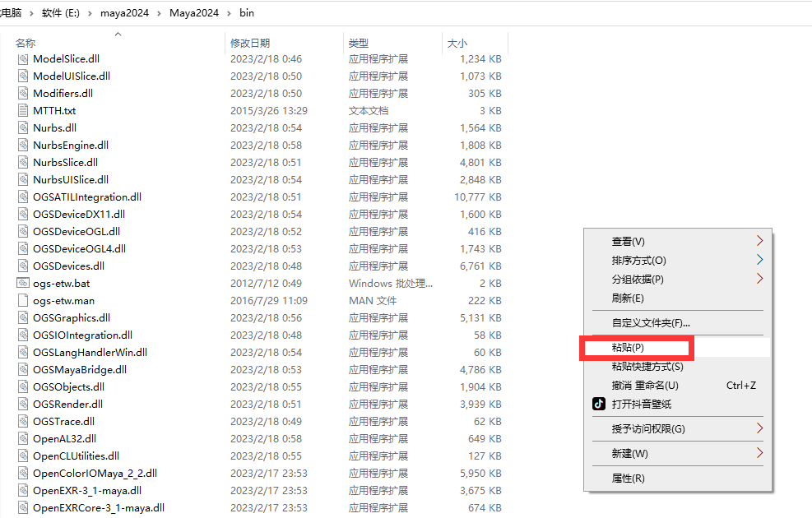Click the chevron after maya2024 in path

pyautogui.click(x=159, y=13)
